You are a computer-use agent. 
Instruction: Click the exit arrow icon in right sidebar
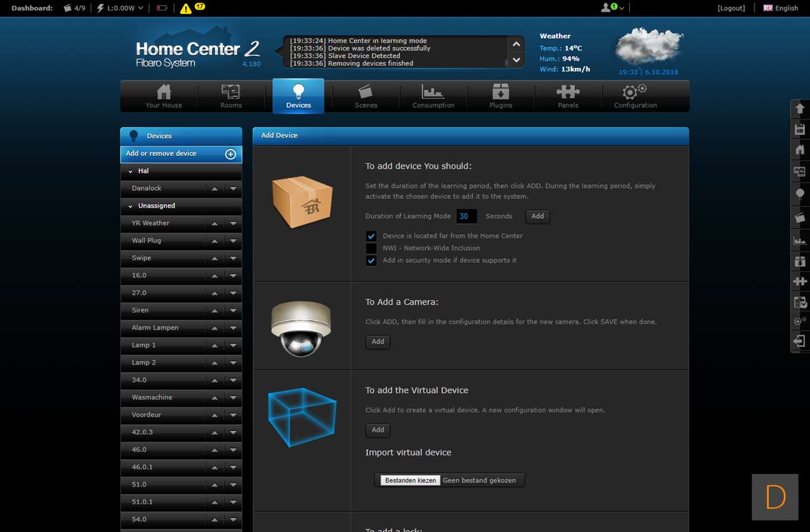tap(800, 341)
